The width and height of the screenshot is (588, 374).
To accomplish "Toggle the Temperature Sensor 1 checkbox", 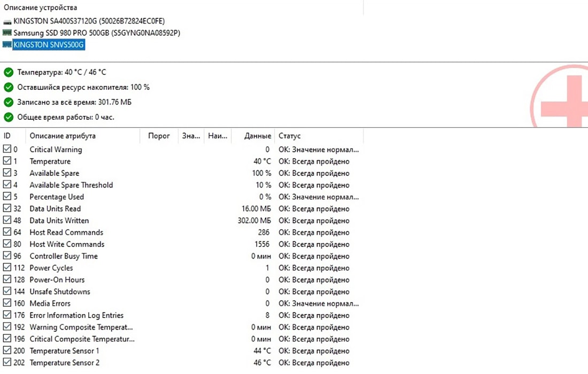I will click(x=7, y=350).
